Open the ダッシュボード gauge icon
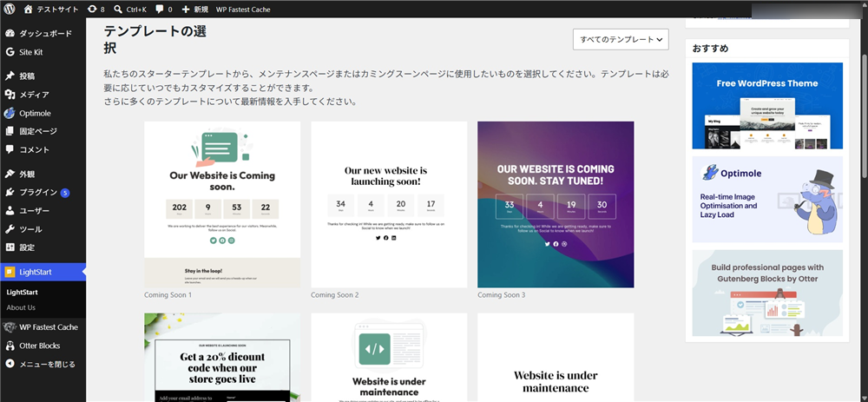Viewport: 868px width, 402px height. point(10,33)
